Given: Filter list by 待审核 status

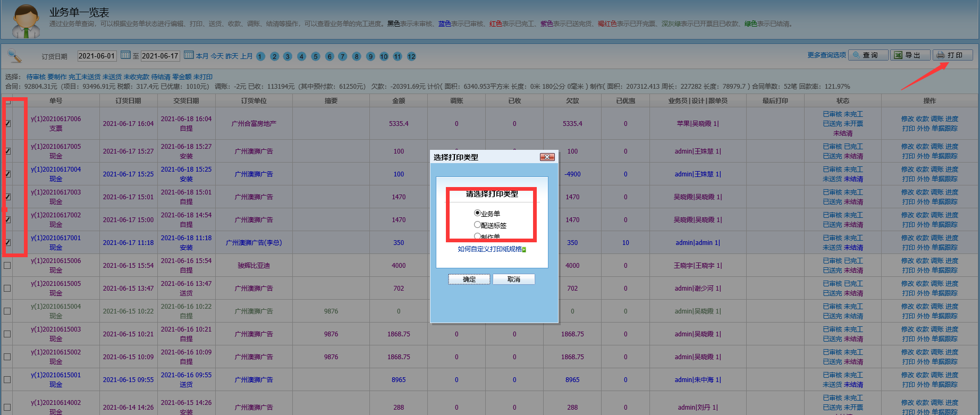Looking at the screenshot, I should tap(36, 77).
